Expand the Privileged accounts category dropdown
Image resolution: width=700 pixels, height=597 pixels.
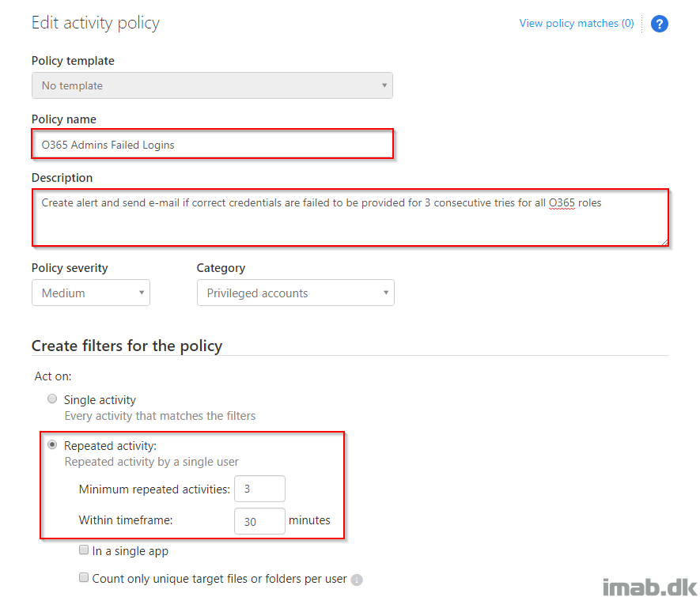[x=296, y=293]
